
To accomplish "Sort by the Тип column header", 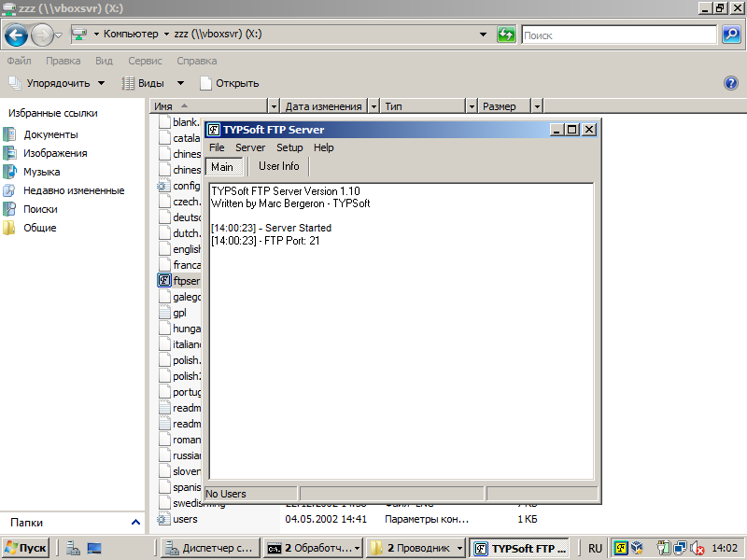I will tap(423, 106).
